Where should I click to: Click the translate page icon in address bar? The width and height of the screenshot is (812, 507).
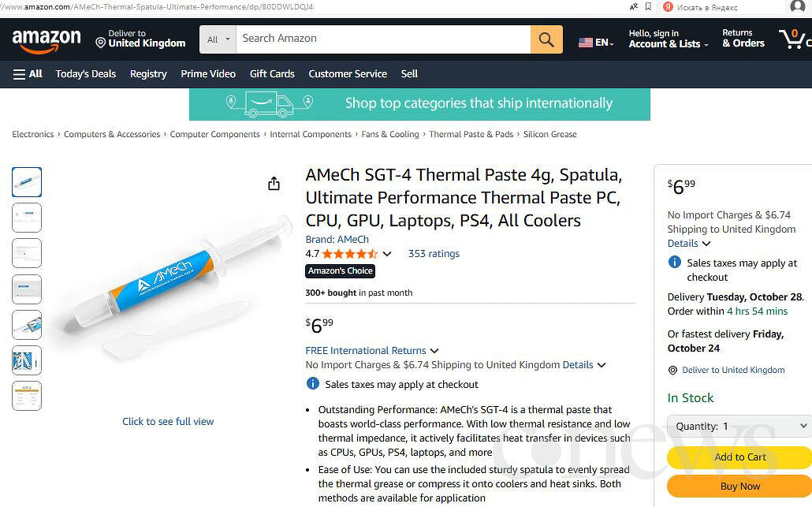[x=634, y=7]
